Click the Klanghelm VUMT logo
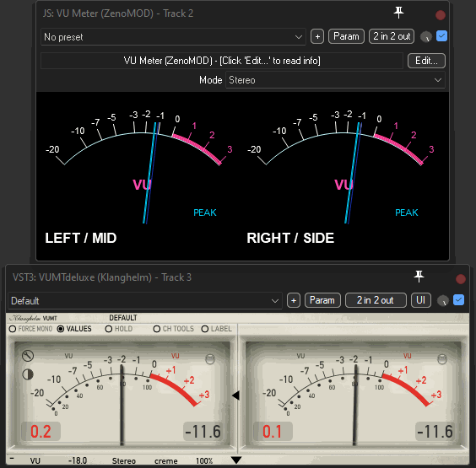Image resolution: width=476 pixels, height=468 pixels. point(33,318)
